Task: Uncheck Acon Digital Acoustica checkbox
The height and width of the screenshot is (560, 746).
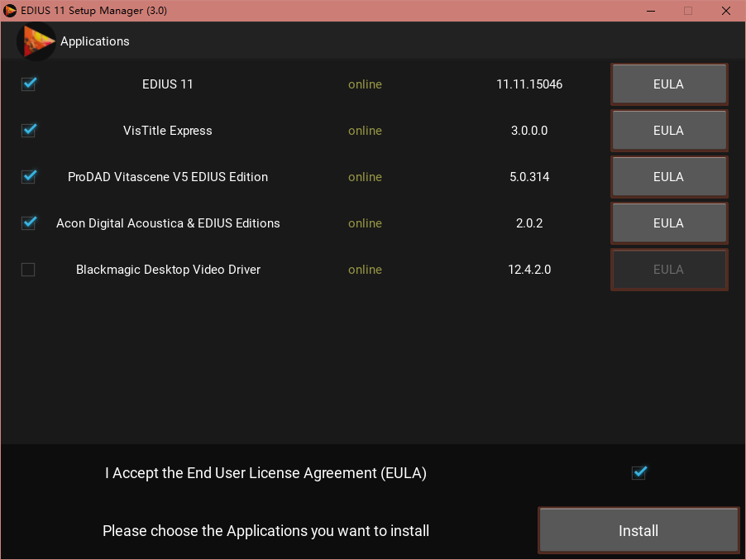Action: 29,223
